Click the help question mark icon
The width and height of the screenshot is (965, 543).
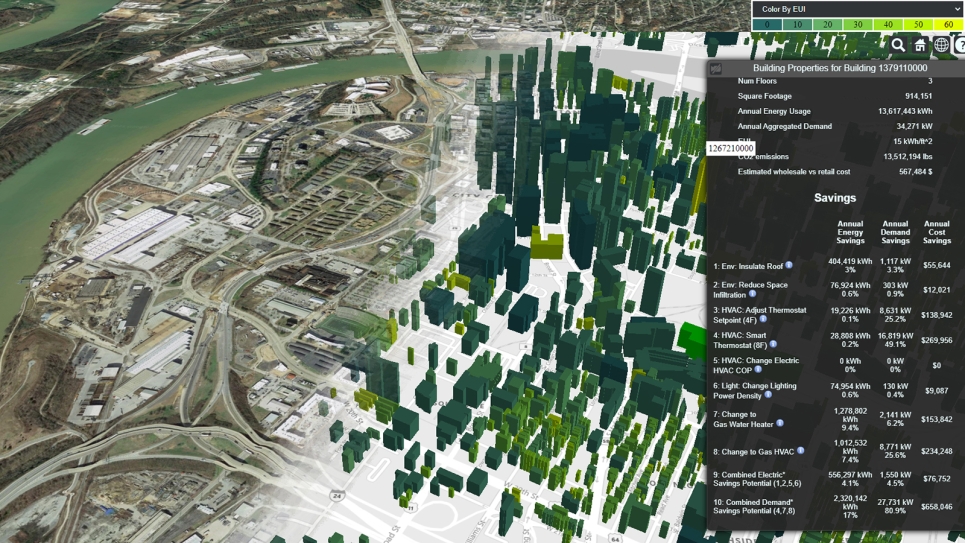pos(960,45)
